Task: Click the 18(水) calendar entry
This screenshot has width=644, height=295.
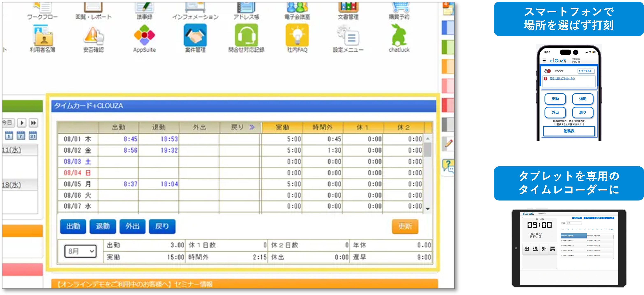Action: 12,185
